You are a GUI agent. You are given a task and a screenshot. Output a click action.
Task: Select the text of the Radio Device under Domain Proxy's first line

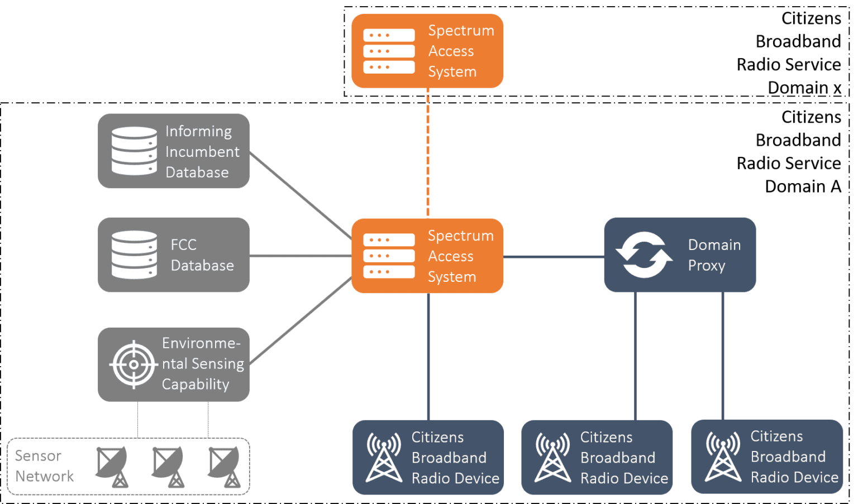coord(624,458)
